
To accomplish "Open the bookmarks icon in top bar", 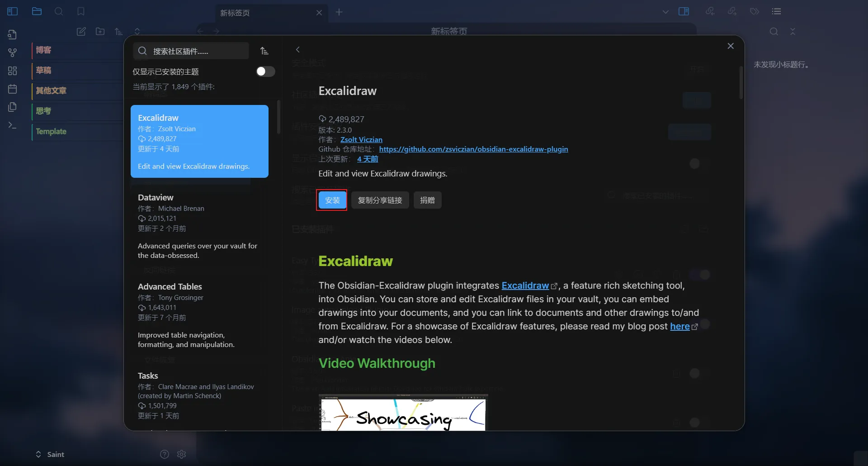I will coord(81,11).
